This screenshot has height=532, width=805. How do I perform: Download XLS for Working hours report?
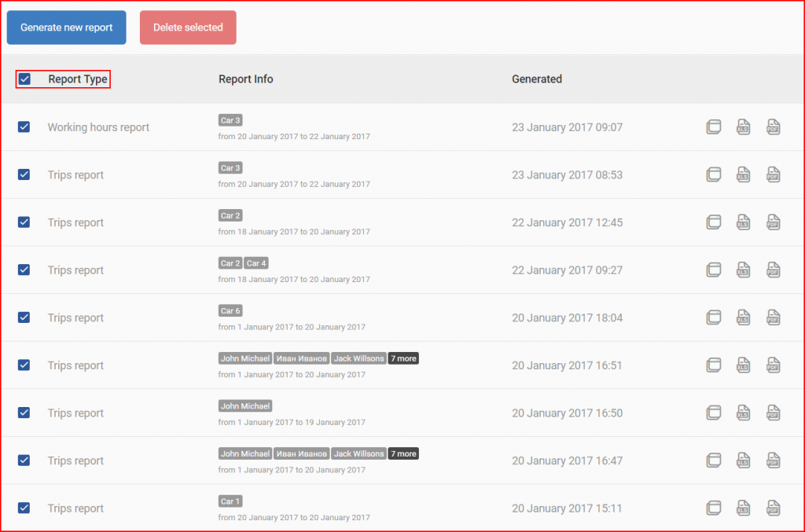pos(744,127)
